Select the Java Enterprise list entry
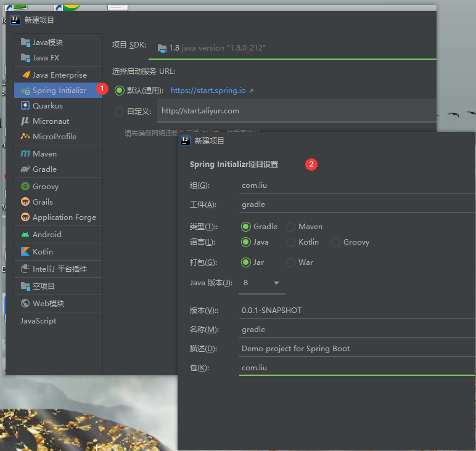Screen dimensions: 476x451 (59, 75)
